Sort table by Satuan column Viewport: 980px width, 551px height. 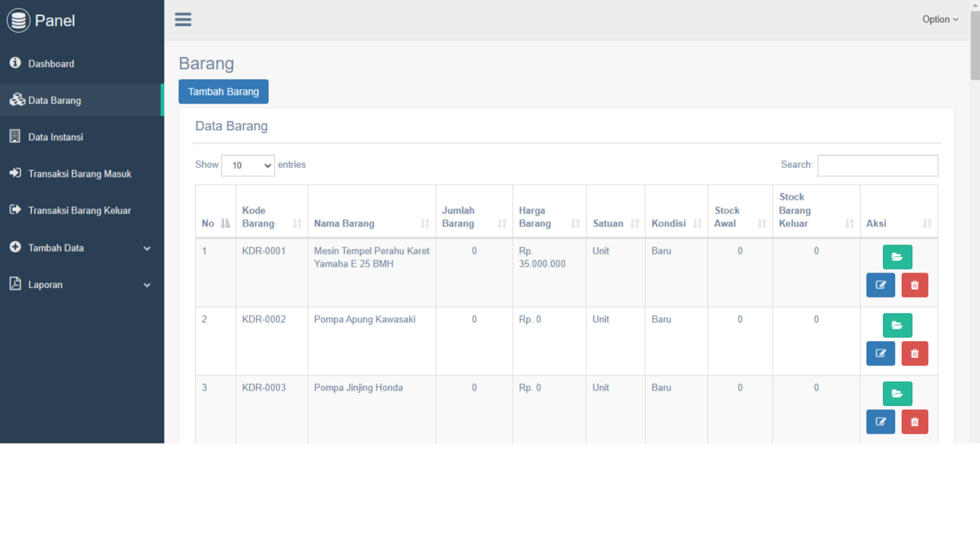point(616,212)
